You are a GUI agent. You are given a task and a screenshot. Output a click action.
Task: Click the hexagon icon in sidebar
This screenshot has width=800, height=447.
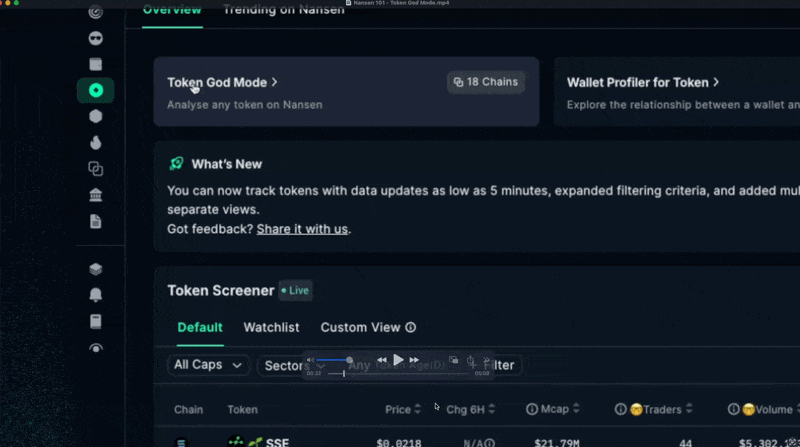click(x=96, y=117)
